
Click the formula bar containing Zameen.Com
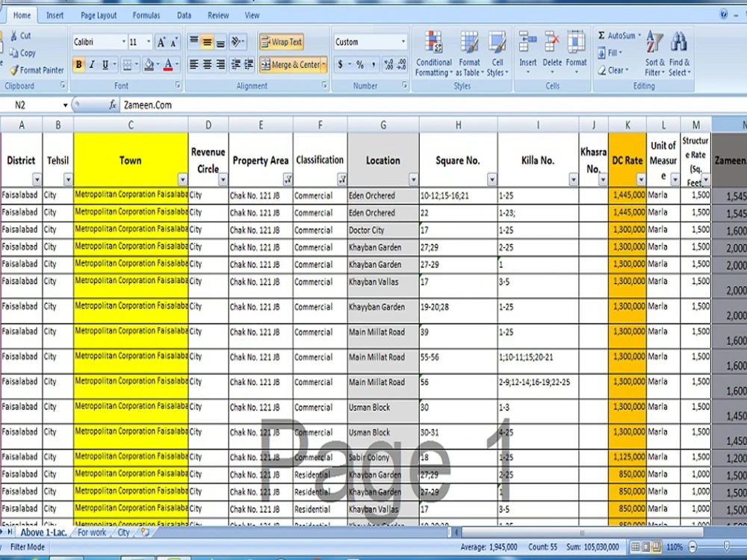click(x=433, y=105)
